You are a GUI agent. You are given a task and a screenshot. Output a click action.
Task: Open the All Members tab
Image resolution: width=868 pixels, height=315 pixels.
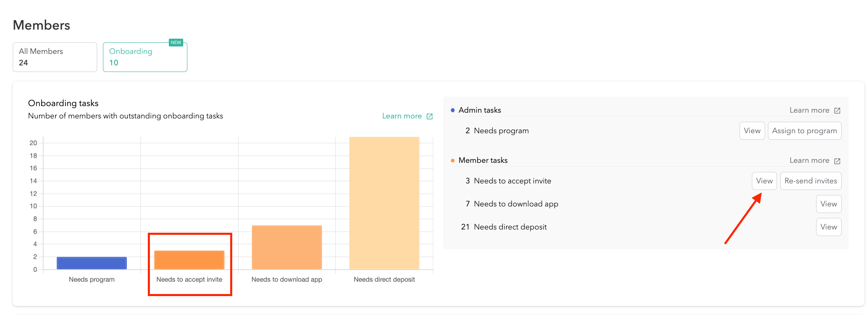click(55, 57)
